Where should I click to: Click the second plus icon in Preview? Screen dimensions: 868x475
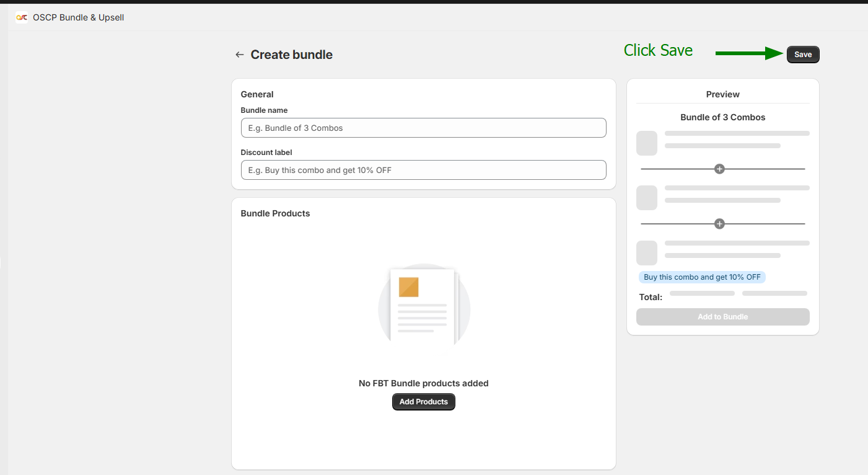[x=719, y=224]
